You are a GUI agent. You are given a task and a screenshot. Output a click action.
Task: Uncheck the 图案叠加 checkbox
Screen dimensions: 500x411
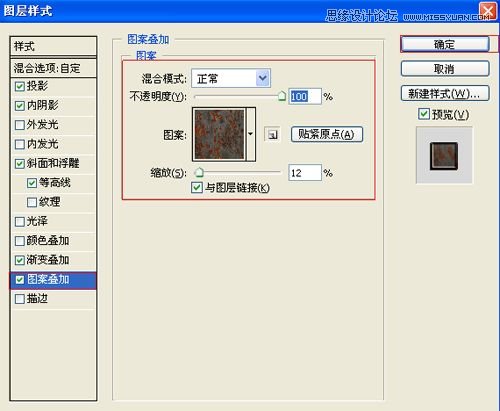20,279
